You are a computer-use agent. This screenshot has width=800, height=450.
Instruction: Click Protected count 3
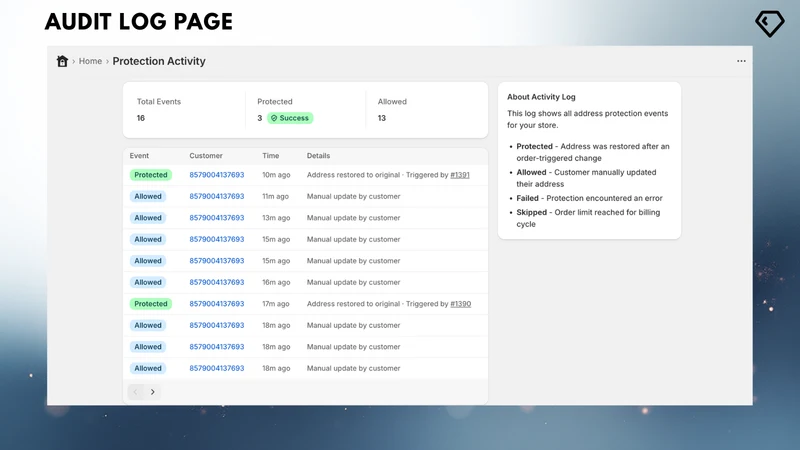[260, 118]
